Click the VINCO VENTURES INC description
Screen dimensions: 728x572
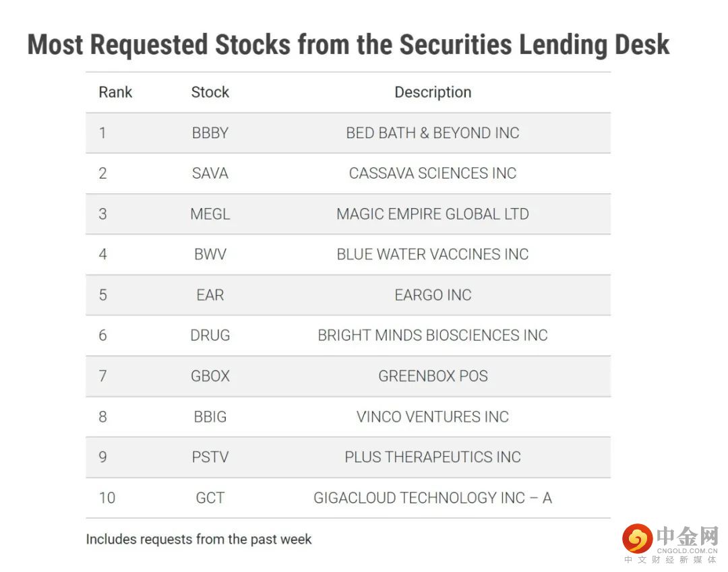click(433, 417)
